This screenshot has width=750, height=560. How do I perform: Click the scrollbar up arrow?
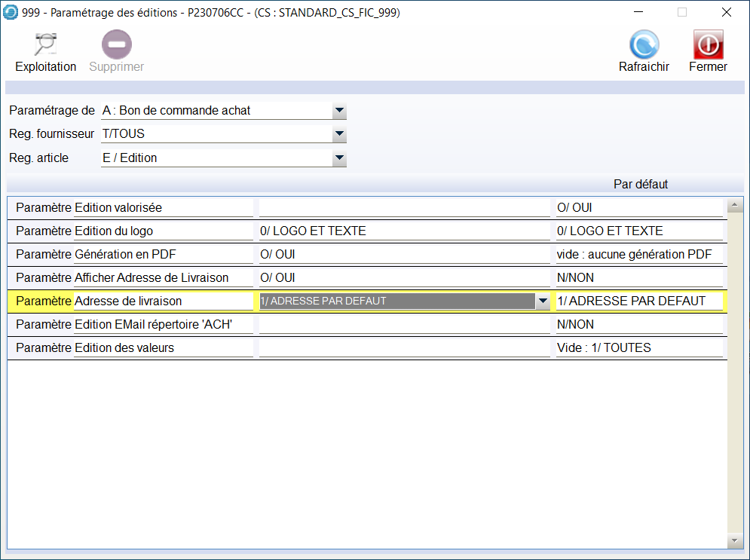pyautogui.click(x=733, y=205)
